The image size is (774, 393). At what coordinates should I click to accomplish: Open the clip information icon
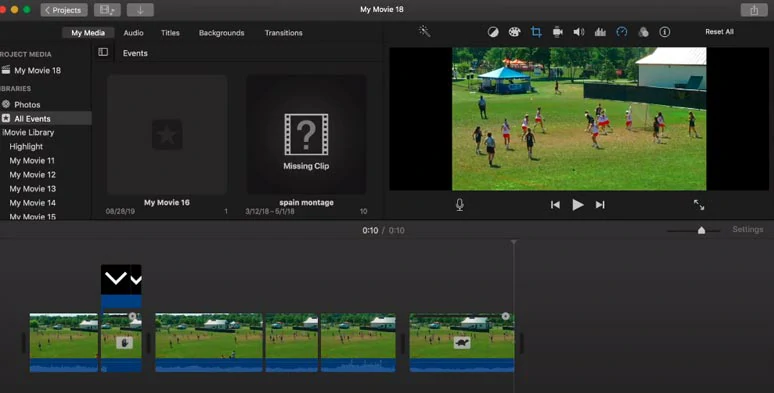click(x=665, y=32)
